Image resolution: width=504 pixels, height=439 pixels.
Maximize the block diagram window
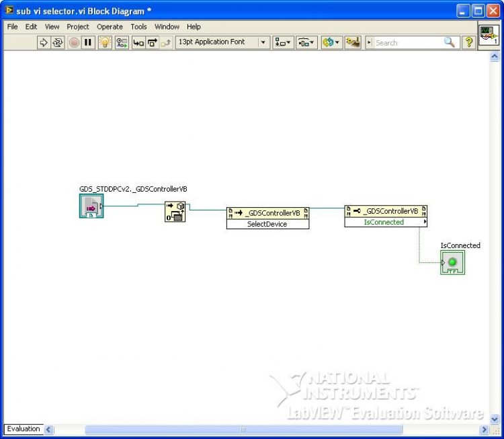[x=478, y=11]
